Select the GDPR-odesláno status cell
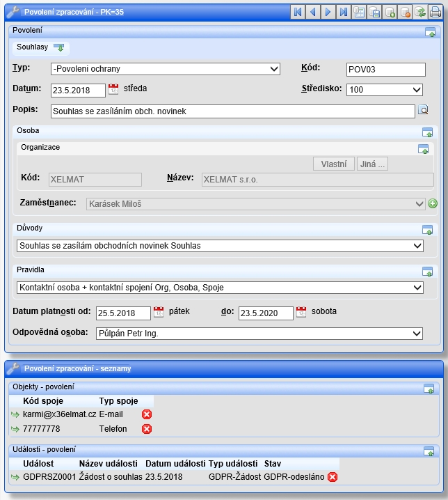 [x=294, y=477]
